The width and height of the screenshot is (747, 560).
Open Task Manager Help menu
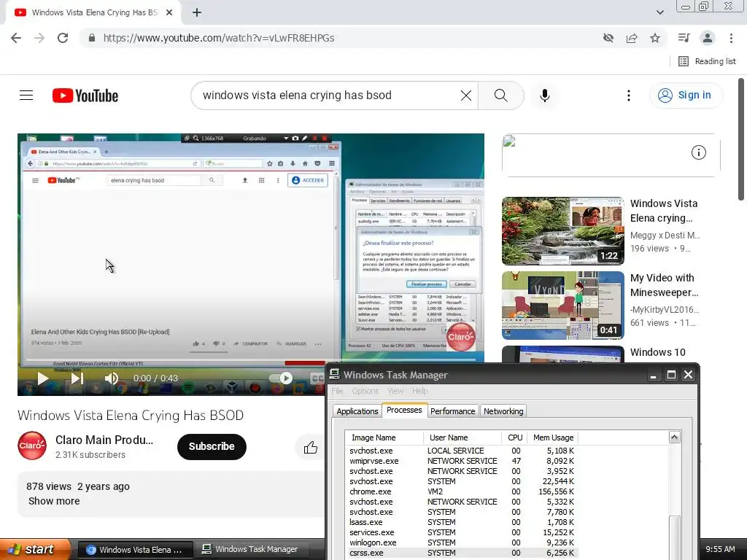419,391
